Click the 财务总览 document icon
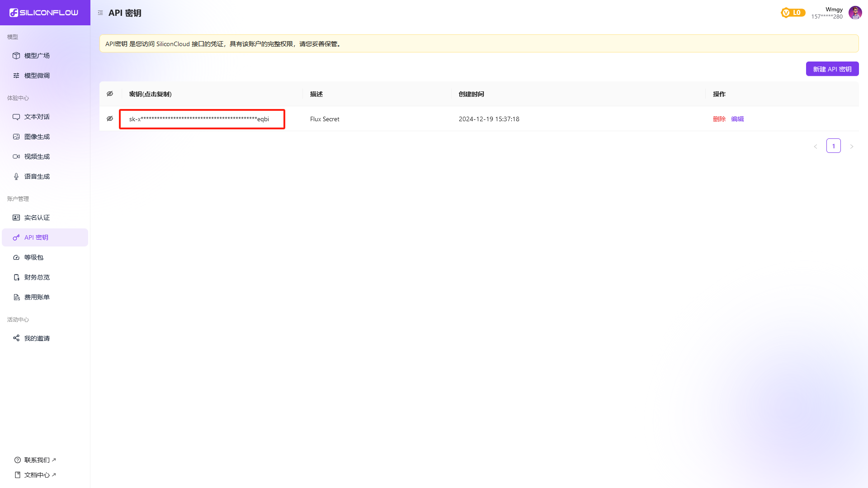 coord(16,277)
